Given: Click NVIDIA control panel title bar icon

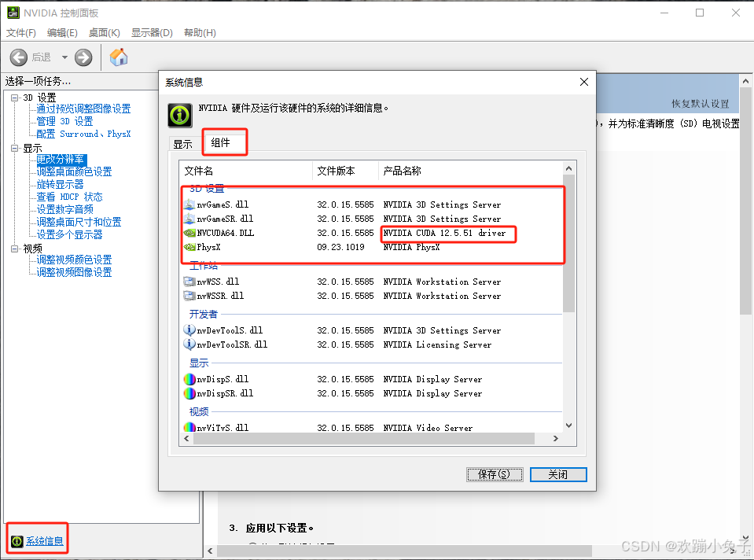Looking at the screenshot, I should click(13, 13).
